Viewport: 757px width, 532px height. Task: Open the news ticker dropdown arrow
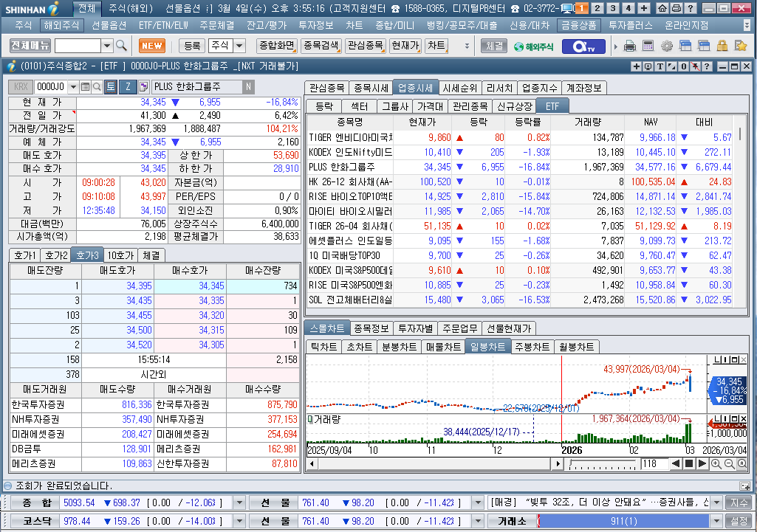(716, 502)
